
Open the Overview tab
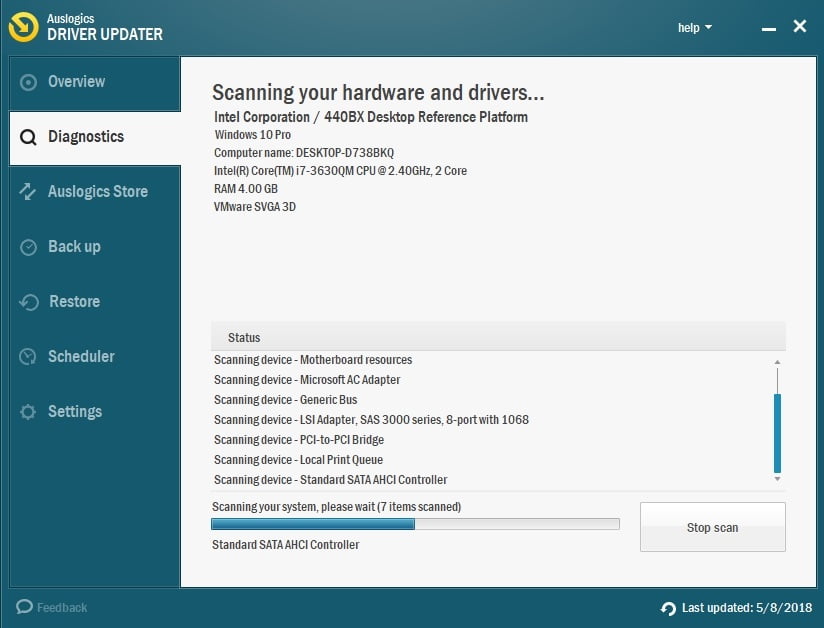pyautogui.click(x=95, y=83)
